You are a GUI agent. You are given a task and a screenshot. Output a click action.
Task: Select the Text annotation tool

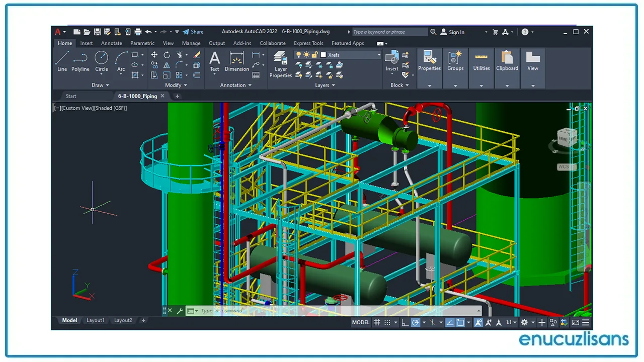[214, 62]
